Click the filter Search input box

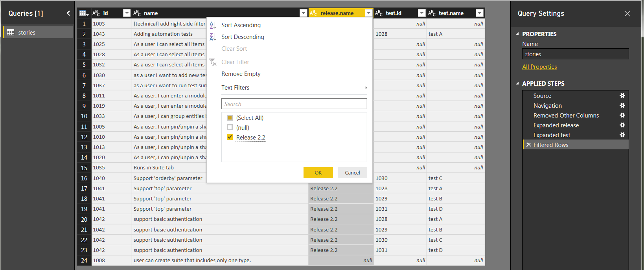pyautogui.click(x=294, y=104)
